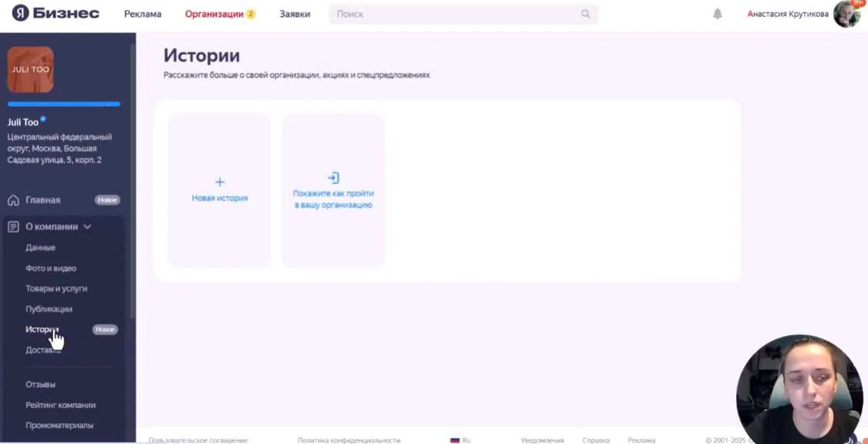
Task: Open Товары и услуги in sidebar
Action: [56, 288]
